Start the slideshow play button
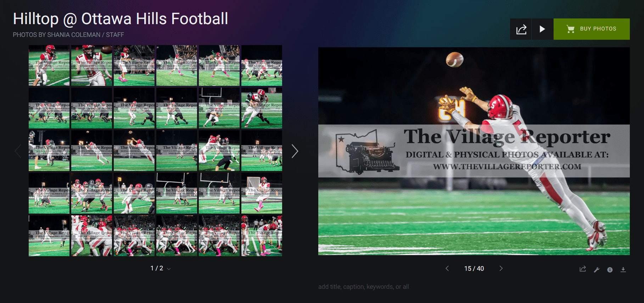The width and height of the screenshot is (644, 303). (542, 29)
